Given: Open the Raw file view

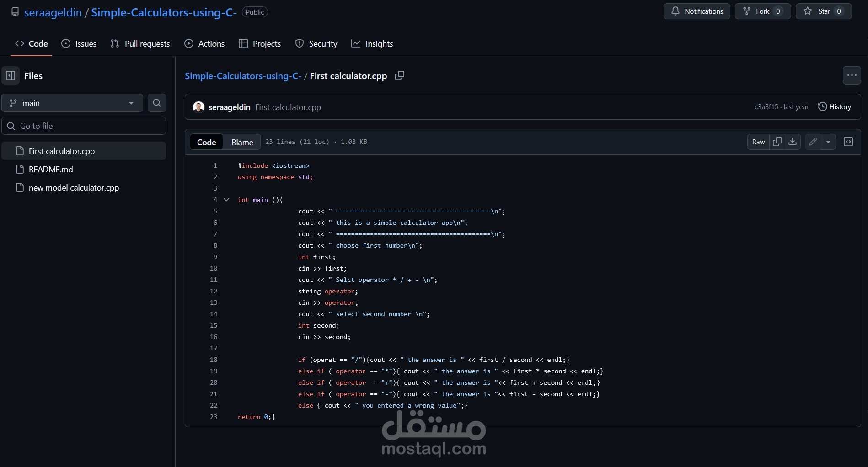Looking at the screenshot, I should pos(758,142).
